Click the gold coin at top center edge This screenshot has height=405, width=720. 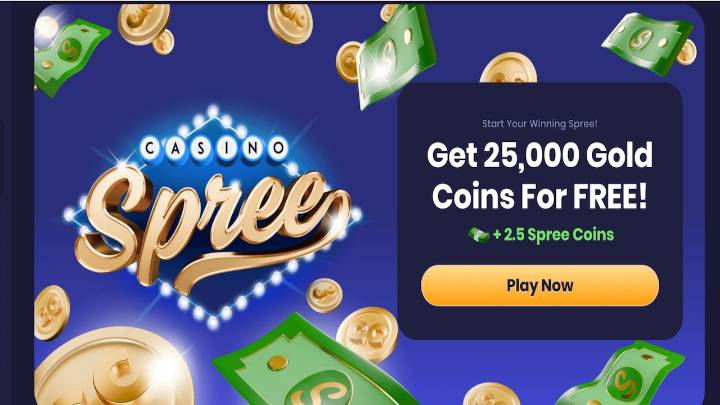pos(290,23)
